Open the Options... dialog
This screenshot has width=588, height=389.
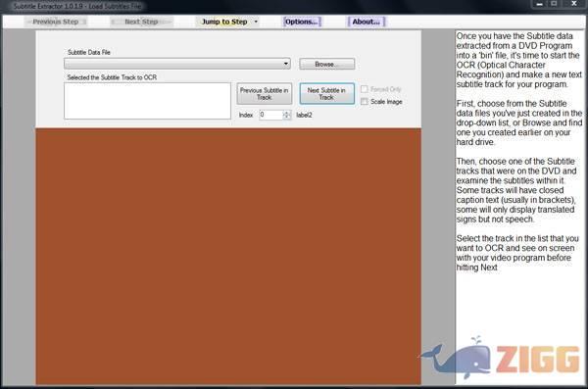pyautogui.click(x=302, y=22)
